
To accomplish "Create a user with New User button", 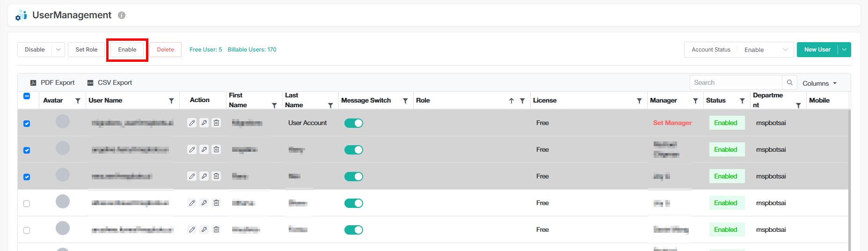I will (817, 50).
